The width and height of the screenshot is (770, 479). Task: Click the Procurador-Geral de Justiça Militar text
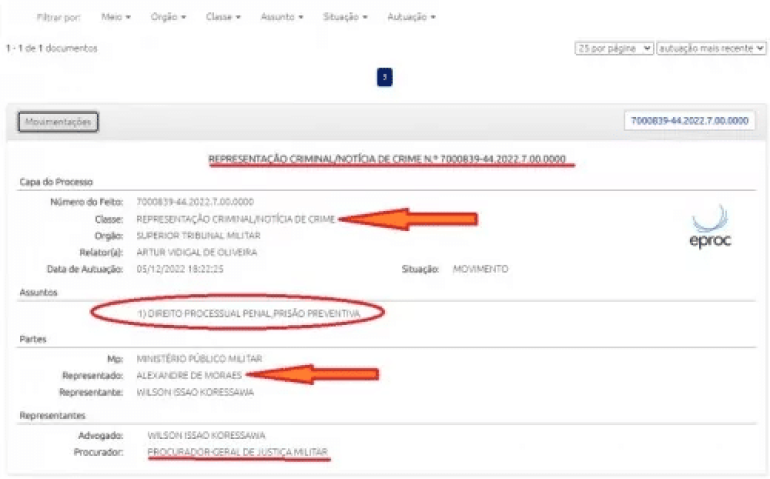pos(238,452)
